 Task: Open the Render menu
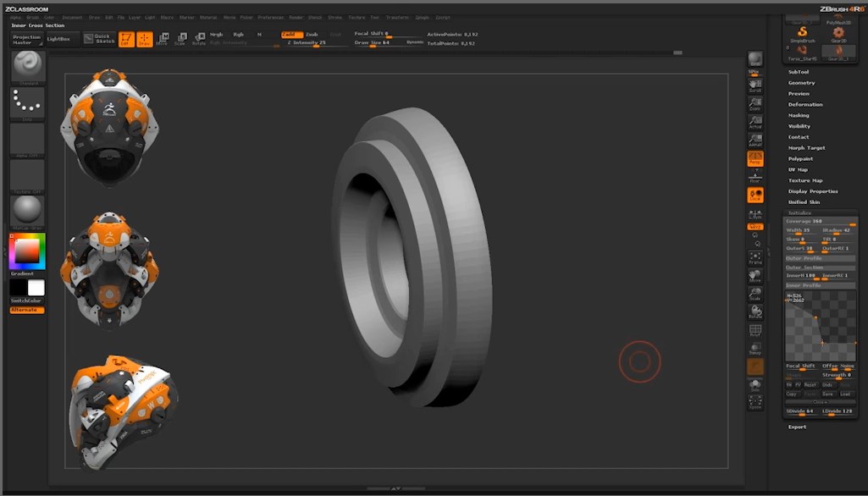[296, 18]
